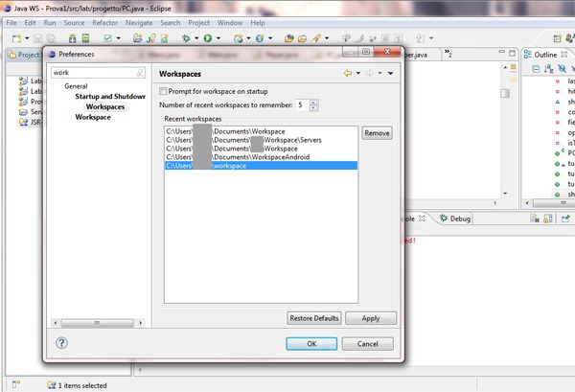Click the Remove button
The image size is (575, 392).
377,133
